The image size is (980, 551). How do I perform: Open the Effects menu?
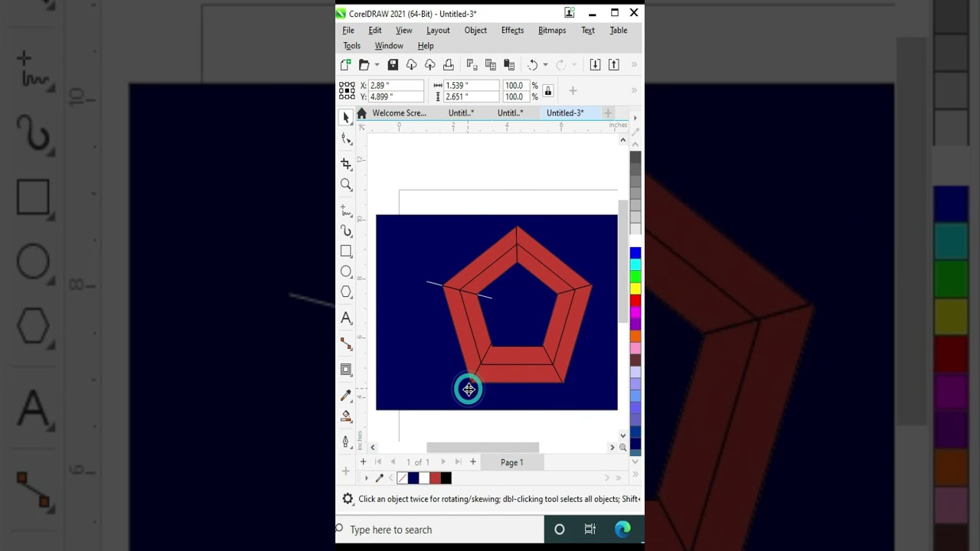[x=512, y=31]
